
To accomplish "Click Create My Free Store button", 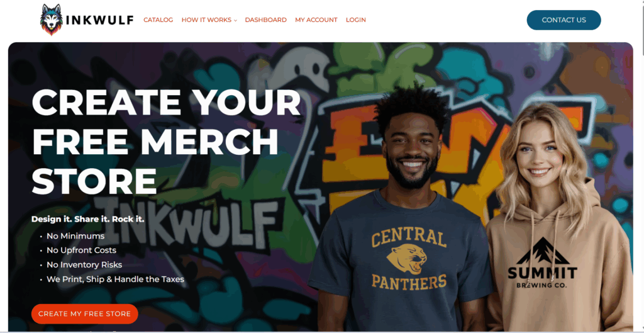I will [85, 313].
